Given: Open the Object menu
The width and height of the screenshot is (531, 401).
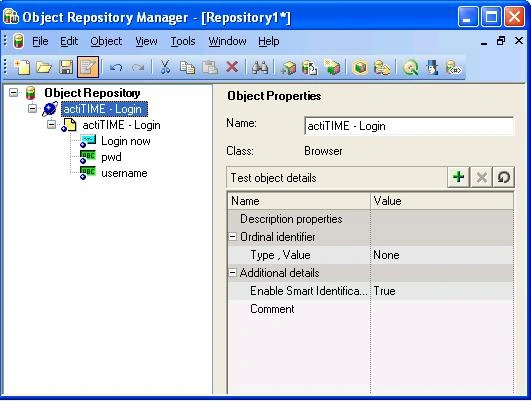Looking at the screenshot, I should (x=106, y=41).
